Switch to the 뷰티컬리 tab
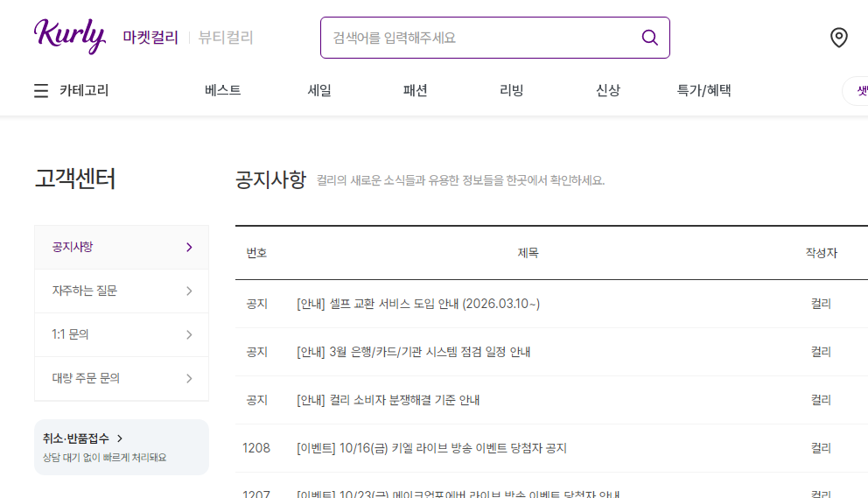The image size is (868, 498). (226, 37)
